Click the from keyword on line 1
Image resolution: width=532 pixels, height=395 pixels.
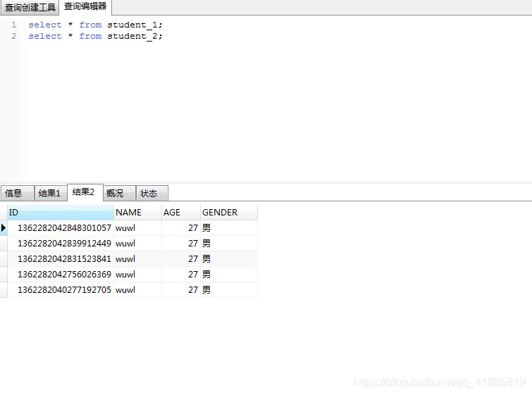(x=90, y=25)
